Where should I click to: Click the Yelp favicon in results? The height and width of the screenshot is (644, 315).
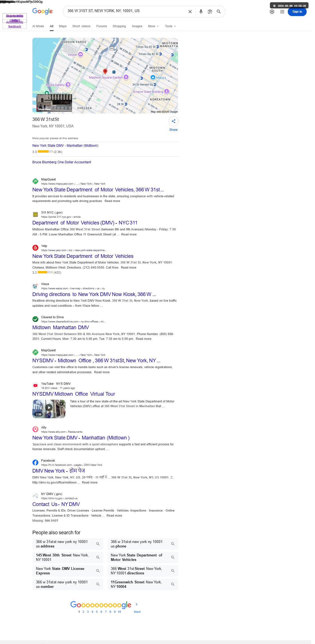[x=35, y=248]
